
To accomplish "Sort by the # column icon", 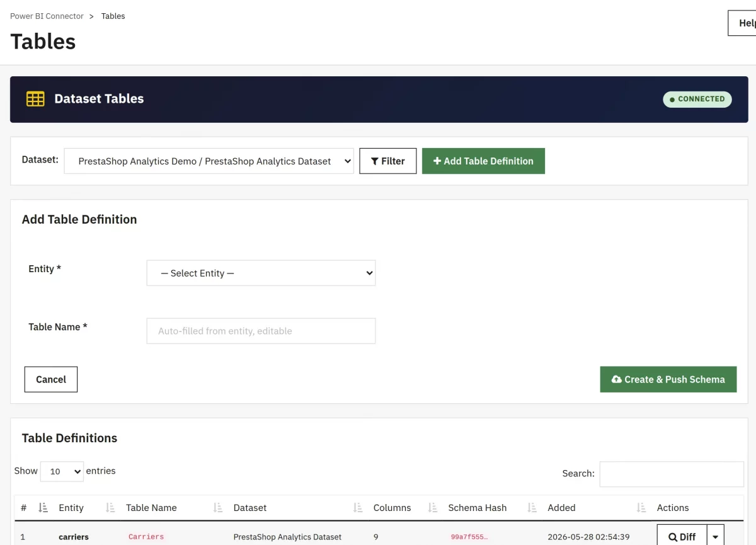I will point(43,507).
